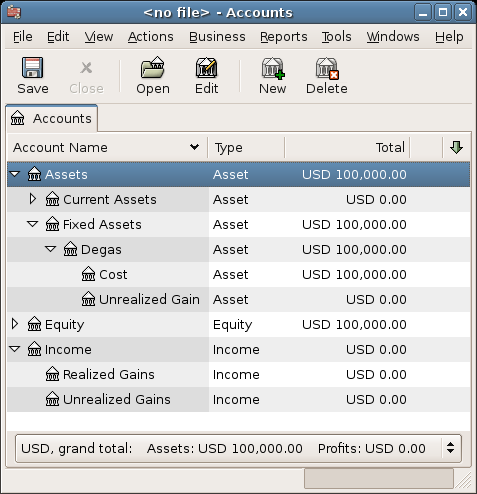
Task: Click the Save toolbar icon
Action: point(32,68)
